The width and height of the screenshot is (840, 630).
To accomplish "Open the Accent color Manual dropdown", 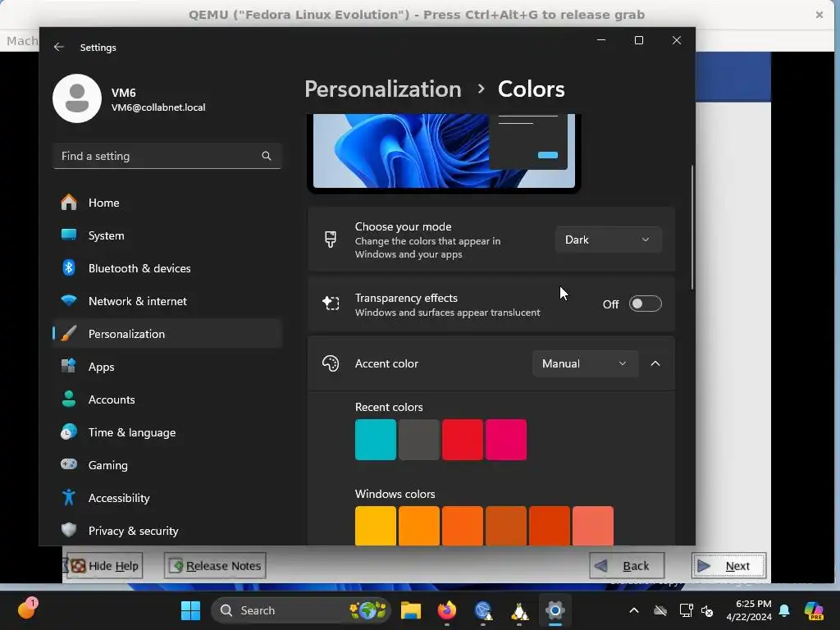I will coord(585,363).
